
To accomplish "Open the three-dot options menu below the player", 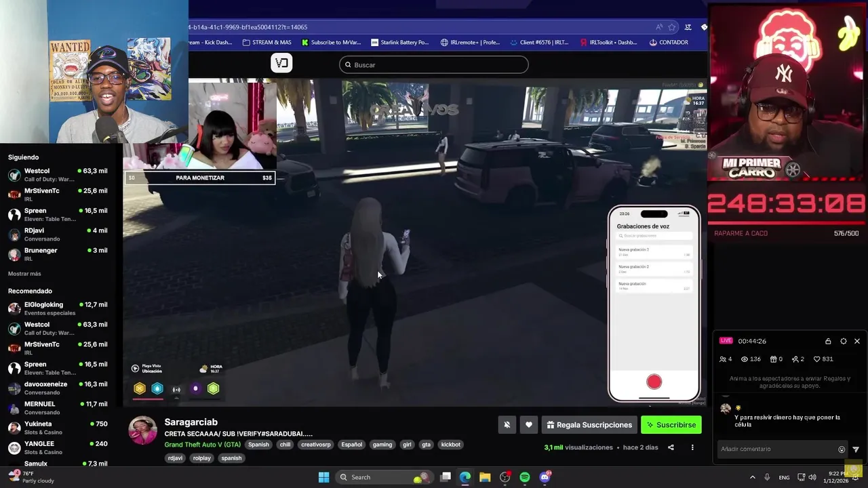I will [692, 447].
